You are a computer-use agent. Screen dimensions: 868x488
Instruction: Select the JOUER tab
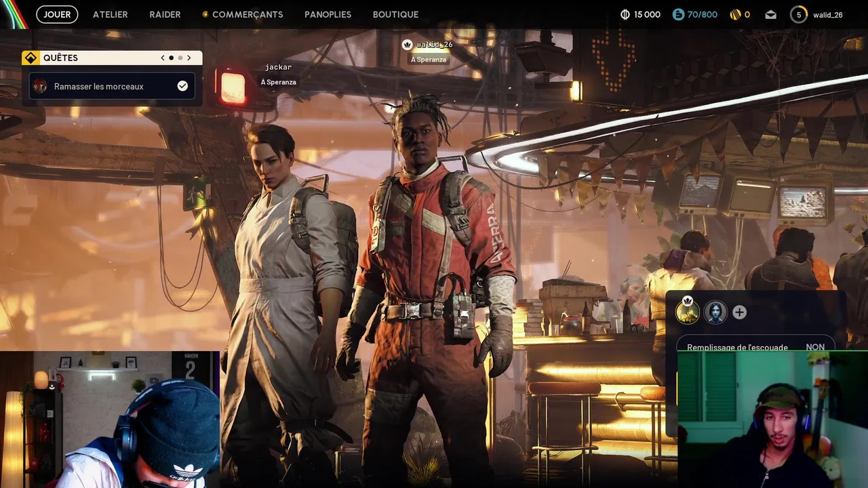(x=57, y=14)
